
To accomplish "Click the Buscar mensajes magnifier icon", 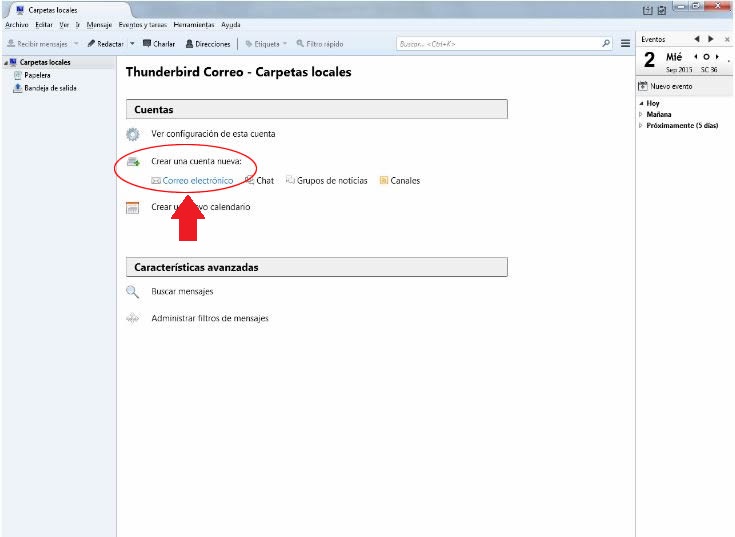I will point(133,292).
